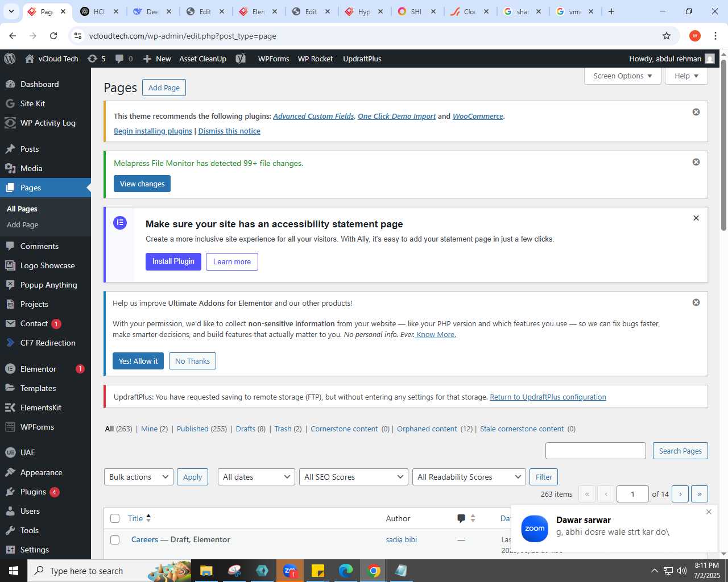Open Tools in the sidebar
Image resolution: width=728 pixels, height=582 pixels.
(x=45, y=530)
